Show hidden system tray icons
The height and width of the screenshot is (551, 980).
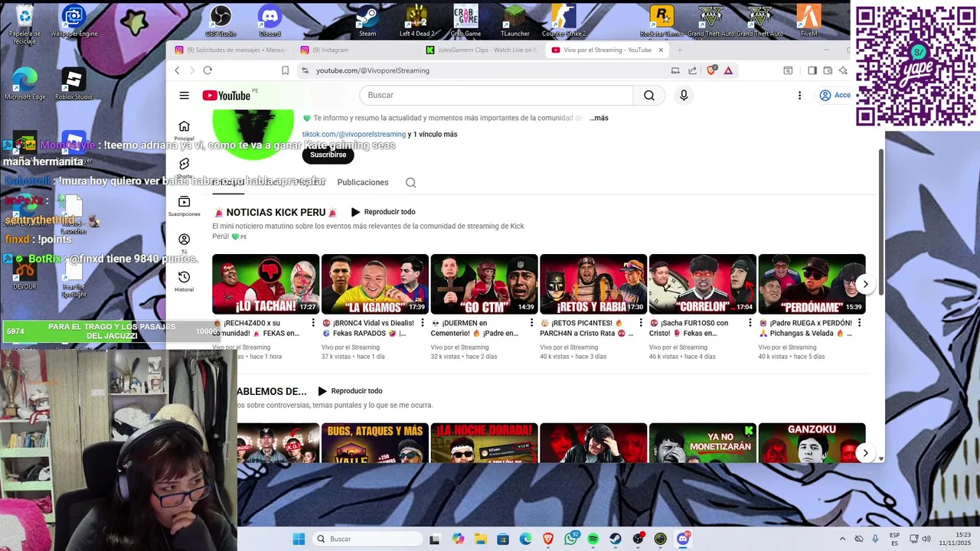click(842, 539)
